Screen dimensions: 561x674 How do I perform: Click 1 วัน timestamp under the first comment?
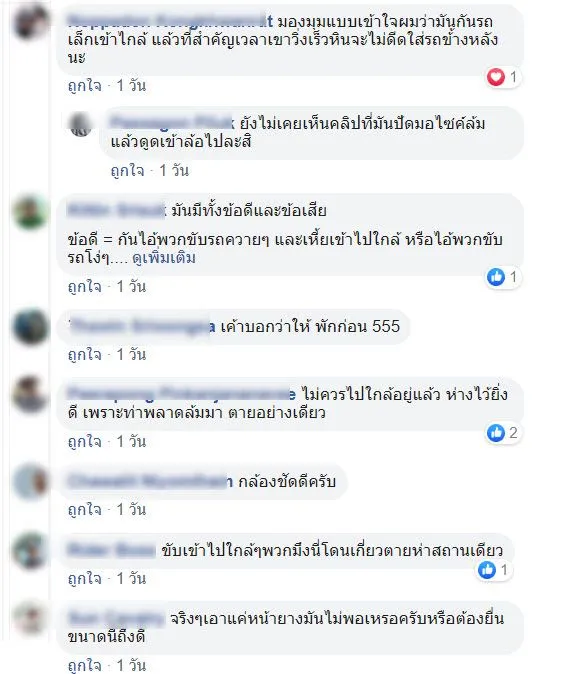(x=131, y=86)
